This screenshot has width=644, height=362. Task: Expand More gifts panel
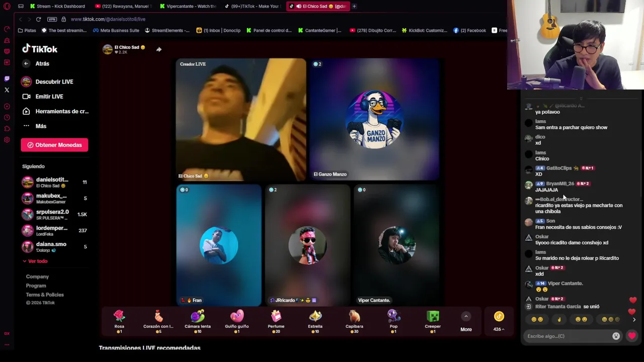(x=466, y=322)
